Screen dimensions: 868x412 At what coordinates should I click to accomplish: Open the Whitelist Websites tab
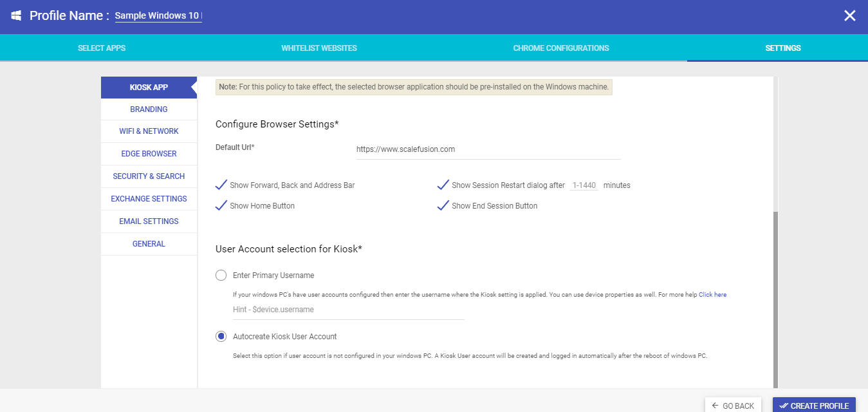[319, 48]
